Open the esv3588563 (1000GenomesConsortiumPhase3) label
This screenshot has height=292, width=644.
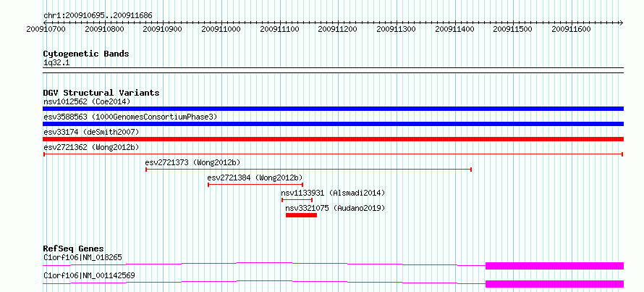130,117
